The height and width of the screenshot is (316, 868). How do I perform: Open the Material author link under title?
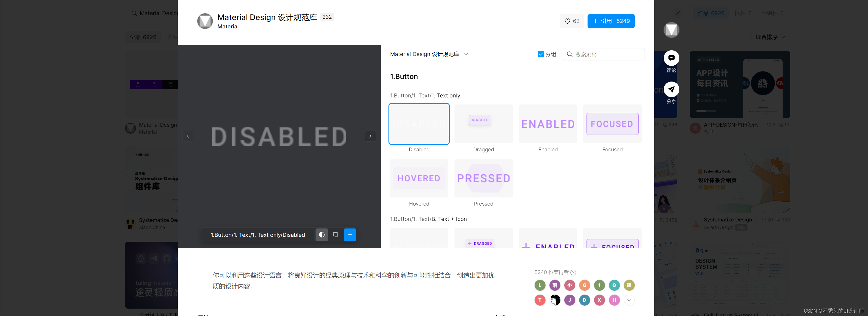click(x=228, y=27)
